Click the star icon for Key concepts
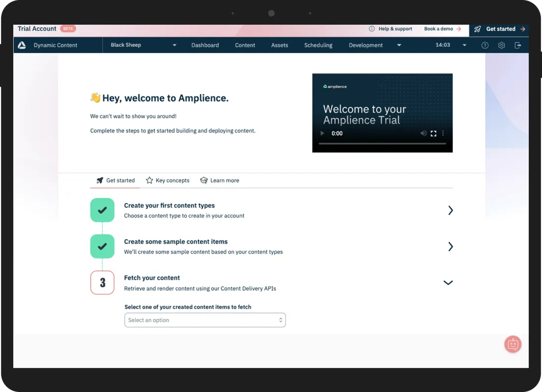542x392 pixels. (x=149, y=180)
